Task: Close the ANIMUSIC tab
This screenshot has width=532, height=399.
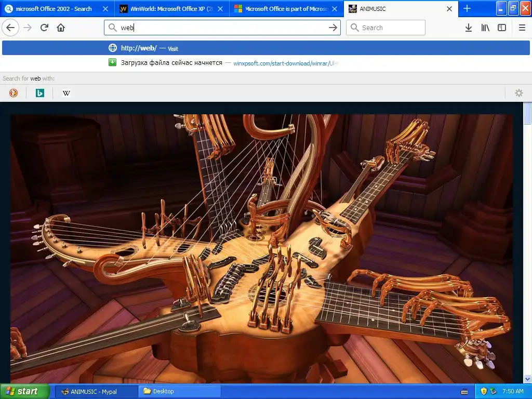Action: click(449, 9)
